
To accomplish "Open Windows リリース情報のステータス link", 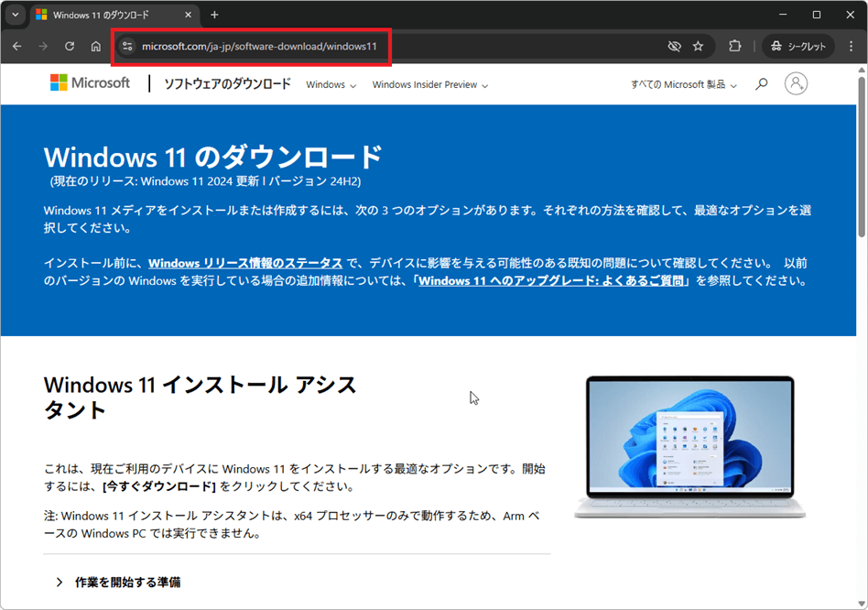I will tap(245, 263).
